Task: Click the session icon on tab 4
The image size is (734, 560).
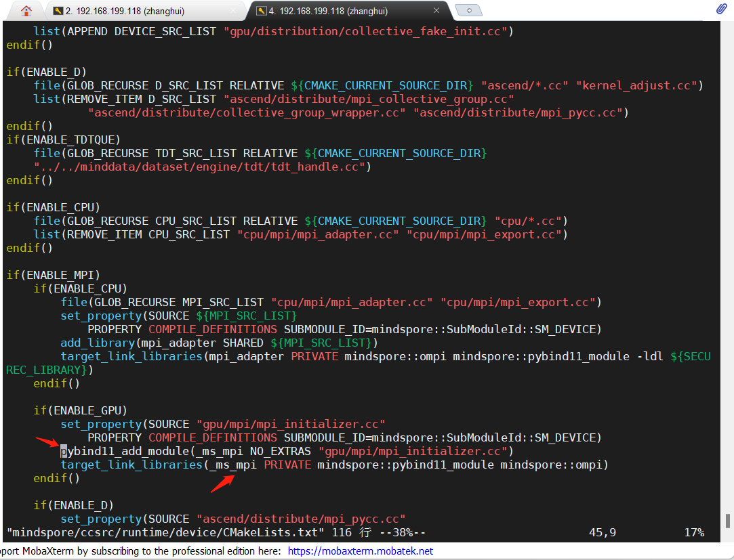Action: pyautogui.click(x=261, y=11)
